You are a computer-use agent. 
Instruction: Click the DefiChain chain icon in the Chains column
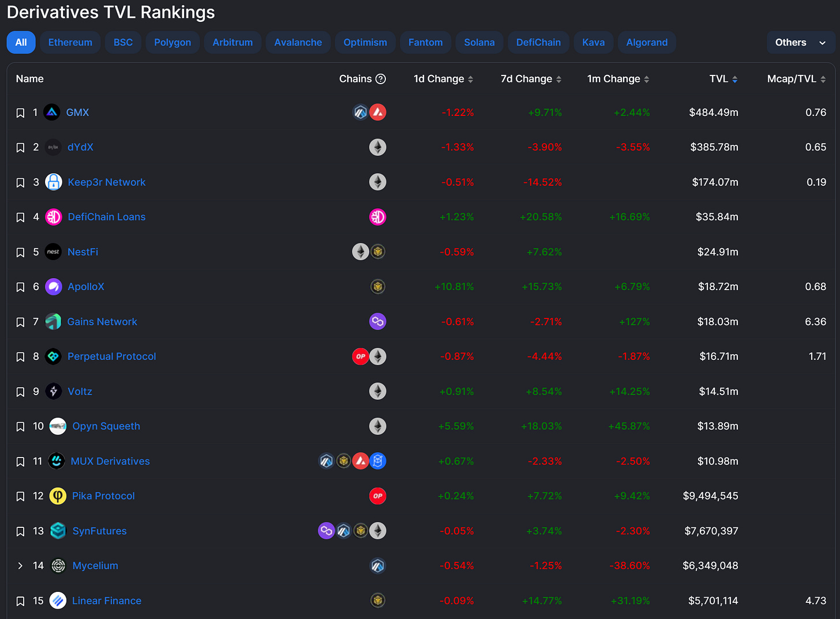[x=378, y=217]
